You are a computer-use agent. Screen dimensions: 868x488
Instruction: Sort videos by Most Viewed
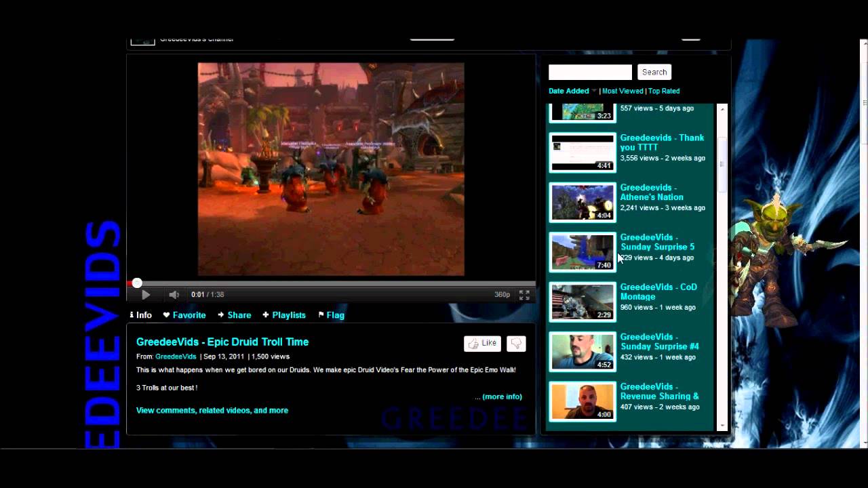pyautogui.click(x=623, y=91)
